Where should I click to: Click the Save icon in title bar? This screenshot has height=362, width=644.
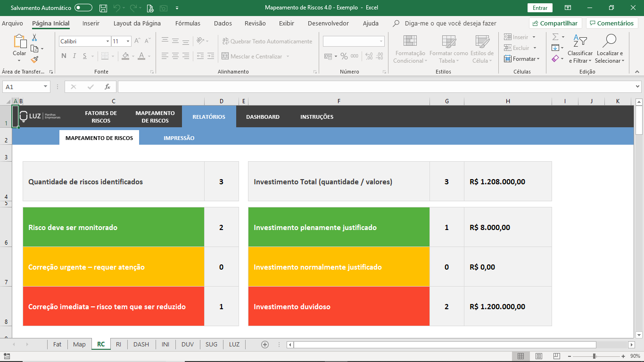pyautogui.click(x=103, y=8)
